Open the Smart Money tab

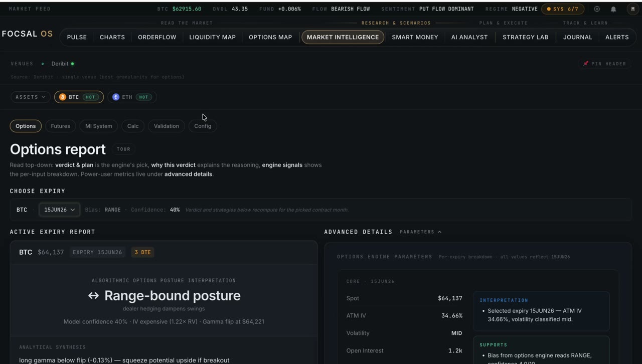tap(415, 37)
